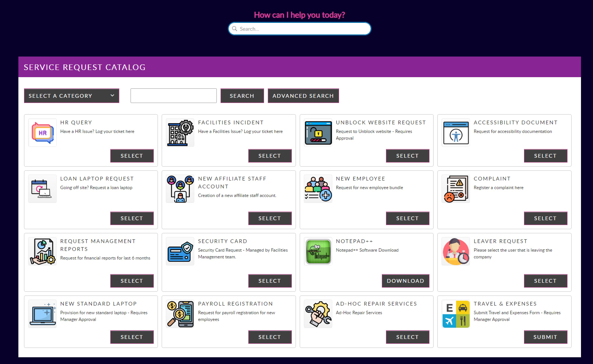The width and height of the screenshot is (593, 364).
Task: Click the Search button in the catalog
Action: coord(242,95)
